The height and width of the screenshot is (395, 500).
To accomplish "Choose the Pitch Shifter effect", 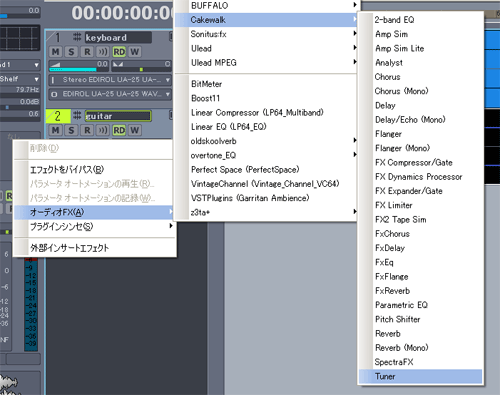I will [x=420, y=319].
